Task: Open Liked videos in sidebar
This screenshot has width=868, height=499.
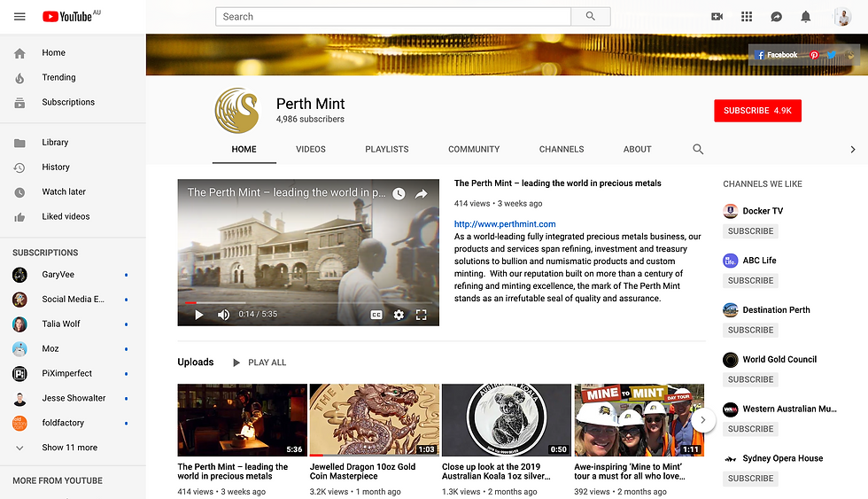Action: 73,216
